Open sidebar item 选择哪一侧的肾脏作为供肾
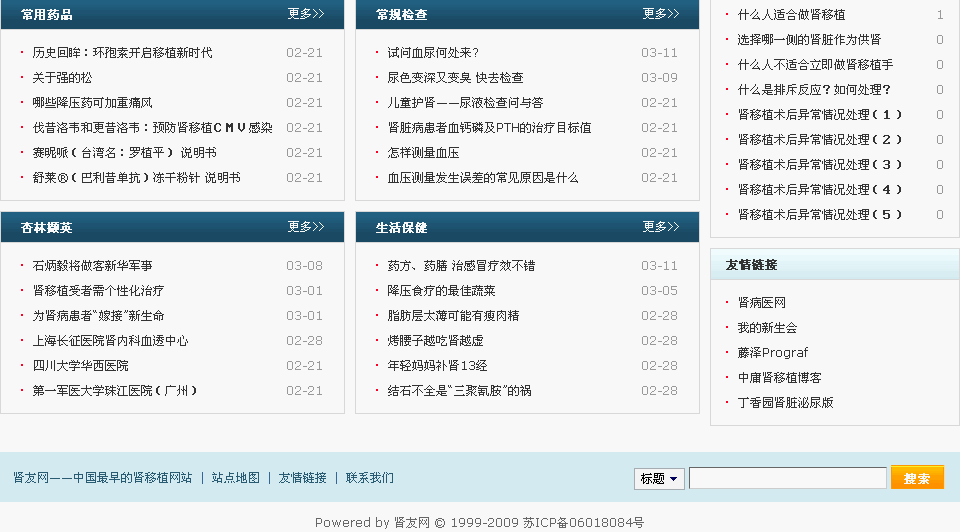960x532 pixels. click(809, 40)
